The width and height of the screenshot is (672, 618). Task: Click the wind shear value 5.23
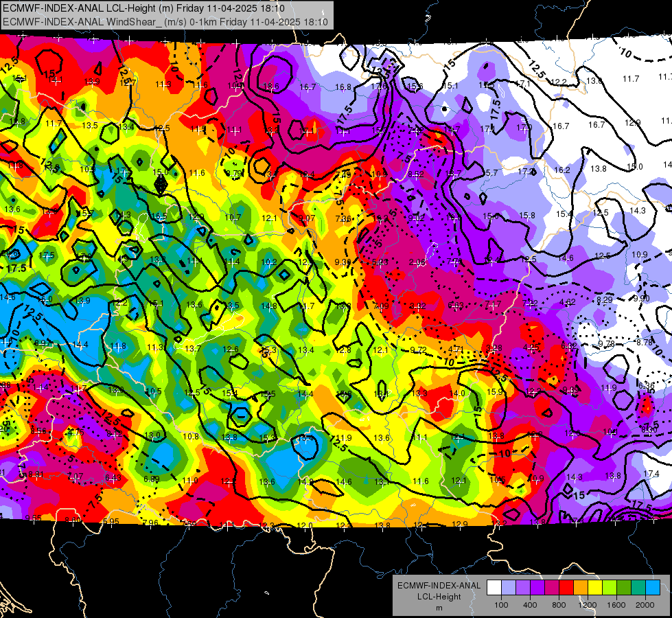pyautogui.click(x=380, y=262)
